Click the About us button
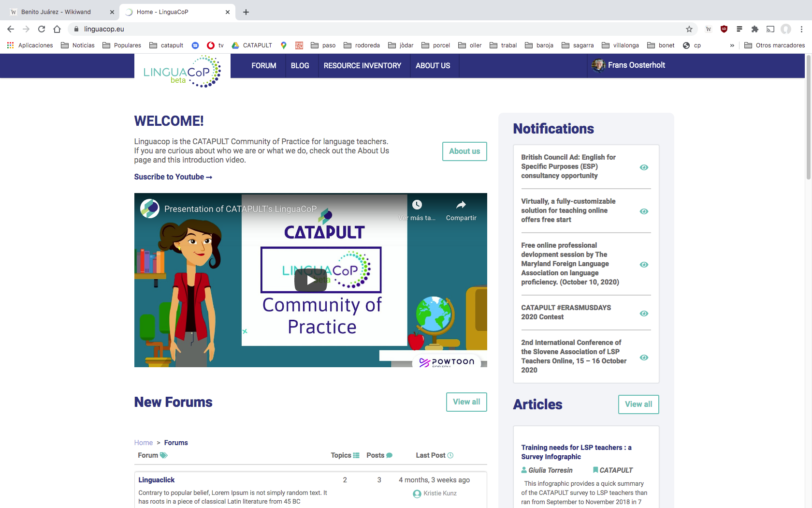 pyautogui.click(x=464, y=151)
